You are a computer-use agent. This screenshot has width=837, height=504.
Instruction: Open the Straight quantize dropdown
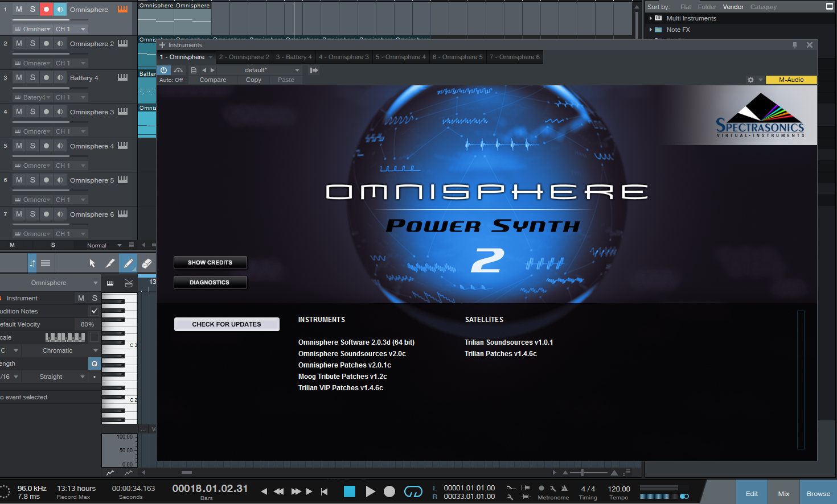pos(55,377)
